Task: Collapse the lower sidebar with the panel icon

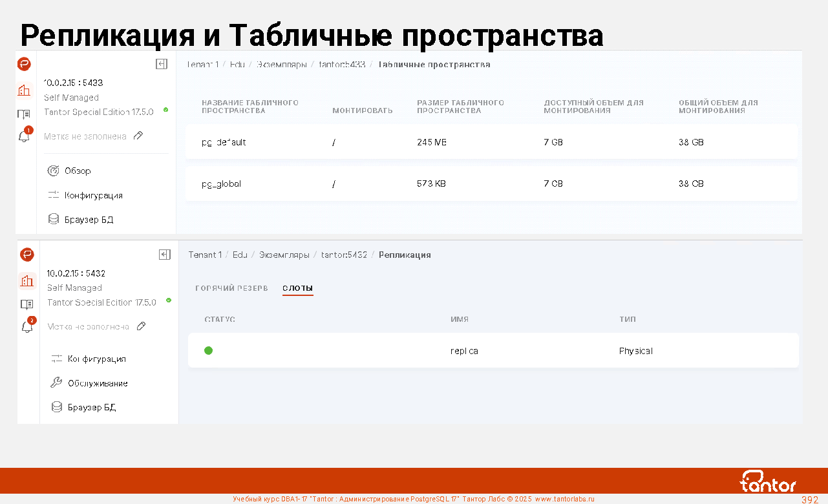Action: [165, 255]
